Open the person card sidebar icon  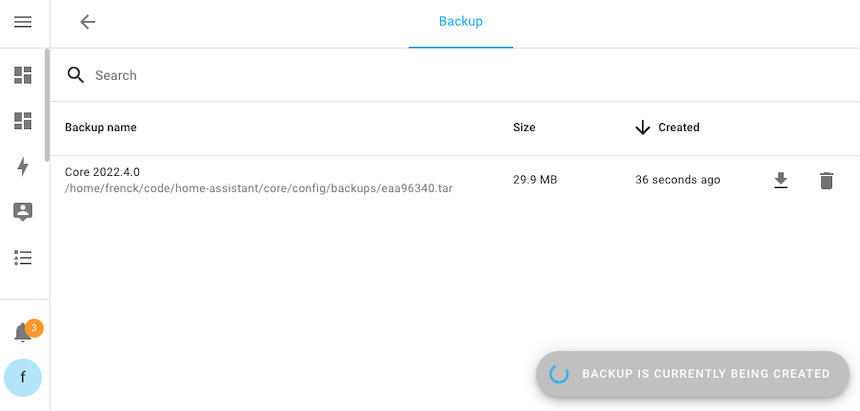(23, 212)
